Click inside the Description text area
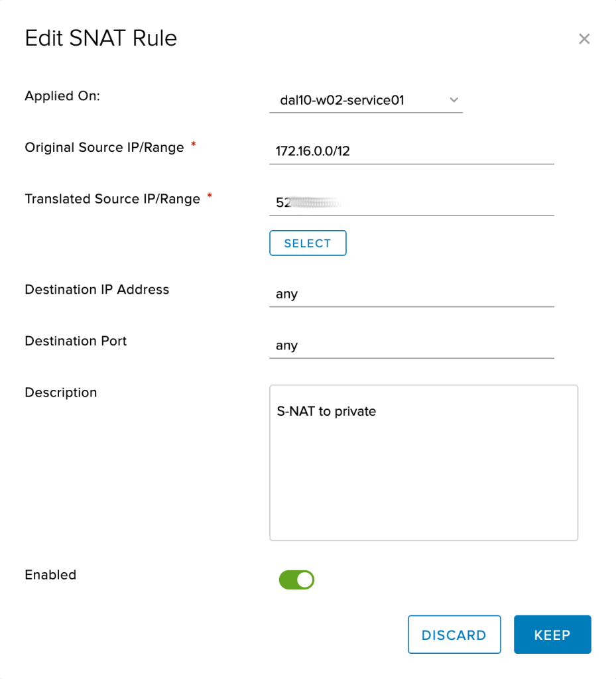Screen dimensions: 616x679 (x=423, y=463)
